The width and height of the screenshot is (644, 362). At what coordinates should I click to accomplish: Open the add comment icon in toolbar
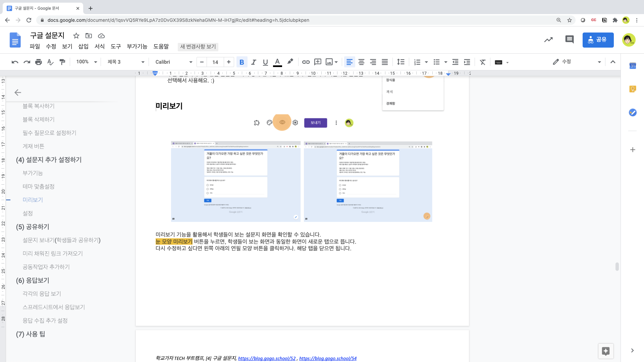pyautogui.click(x=317, y=62)
